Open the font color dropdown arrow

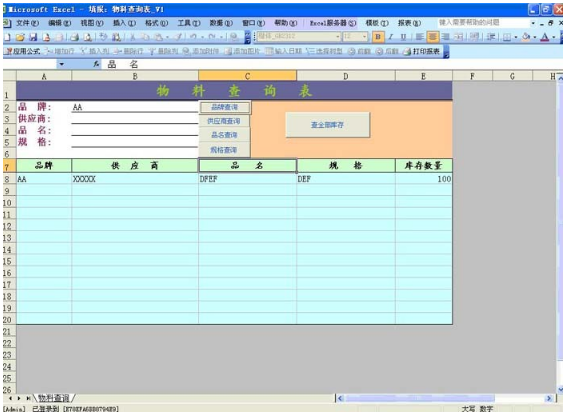554,37
